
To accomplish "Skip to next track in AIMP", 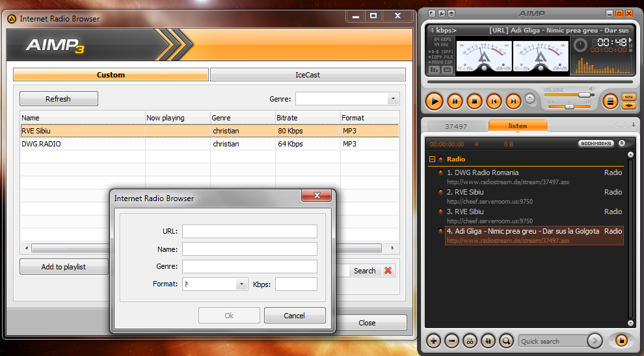I will click(513, 101).
